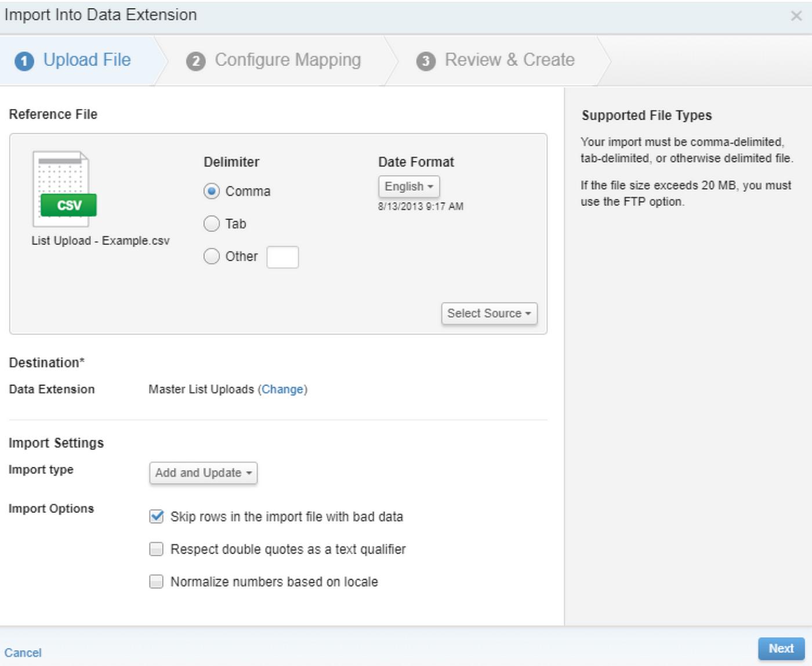This screenshot has height=666, width=812.
Task: Enable respect double quotes as text qualifier
Action: (155, 549)
